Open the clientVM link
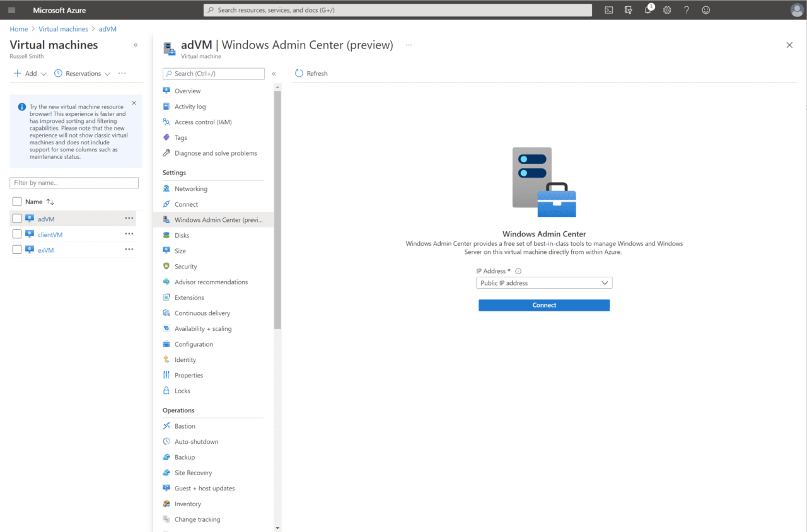This screenshot has height=532, width=807. (x=50, y=234)
